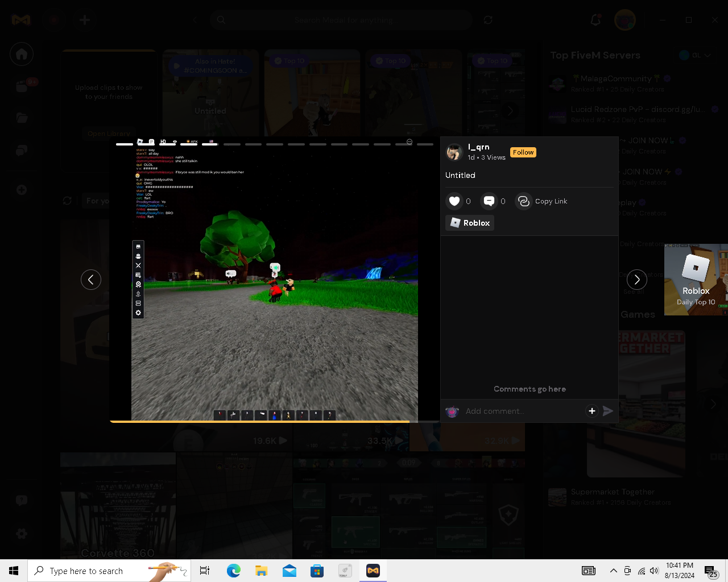Click the Type here to search taskbar box

[x=108, y=571]
